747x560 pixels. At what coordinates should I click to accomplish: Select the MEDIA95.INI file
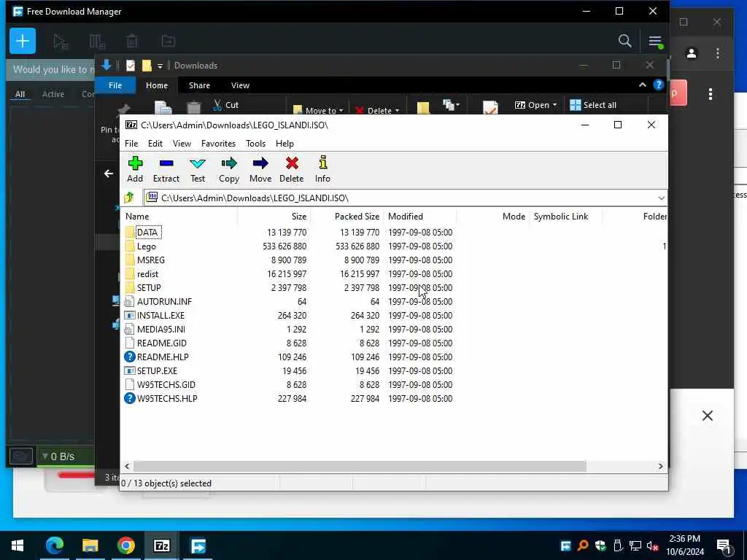pyautogui.click(x=161, y=329)
